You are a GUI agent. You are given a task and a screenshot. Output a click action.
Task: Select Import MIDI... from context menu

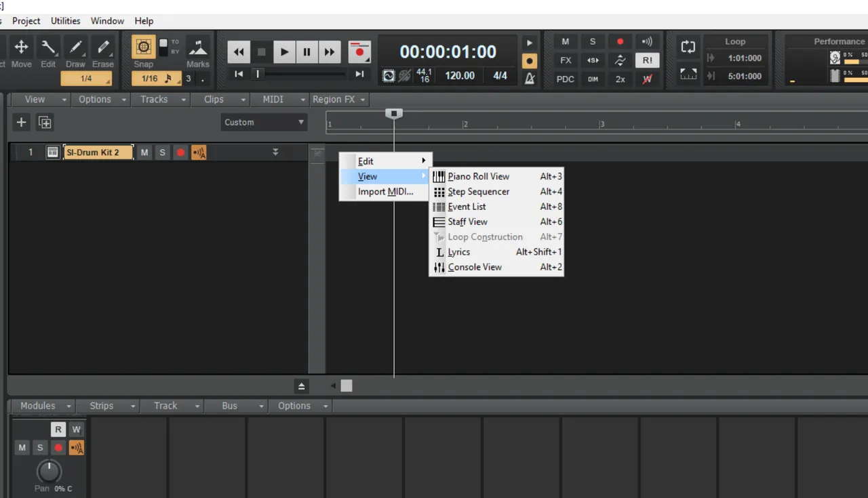click(384, 192)
